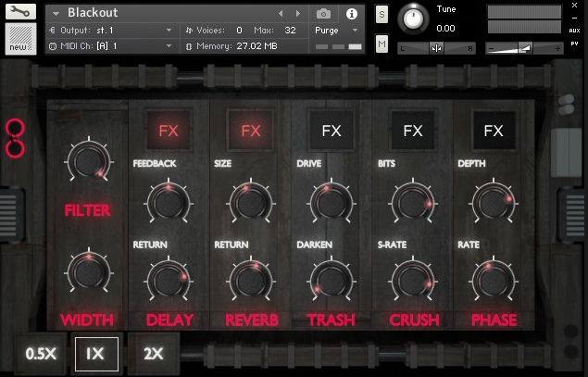The height and width of the screenshot is (377, 588).
Task: Solo the instrument with S button
Action: pyautogui.click(x=382, y=15)
